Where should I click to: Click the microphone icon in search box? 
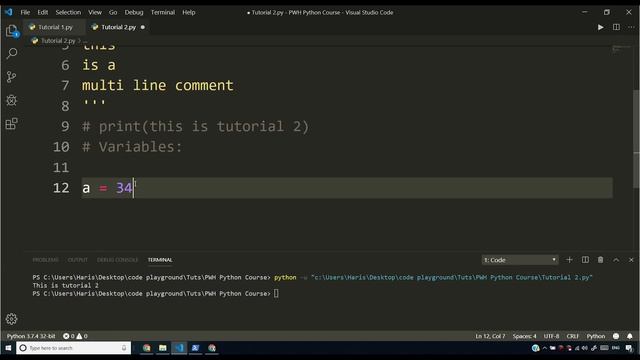click(x=124, y=348)
